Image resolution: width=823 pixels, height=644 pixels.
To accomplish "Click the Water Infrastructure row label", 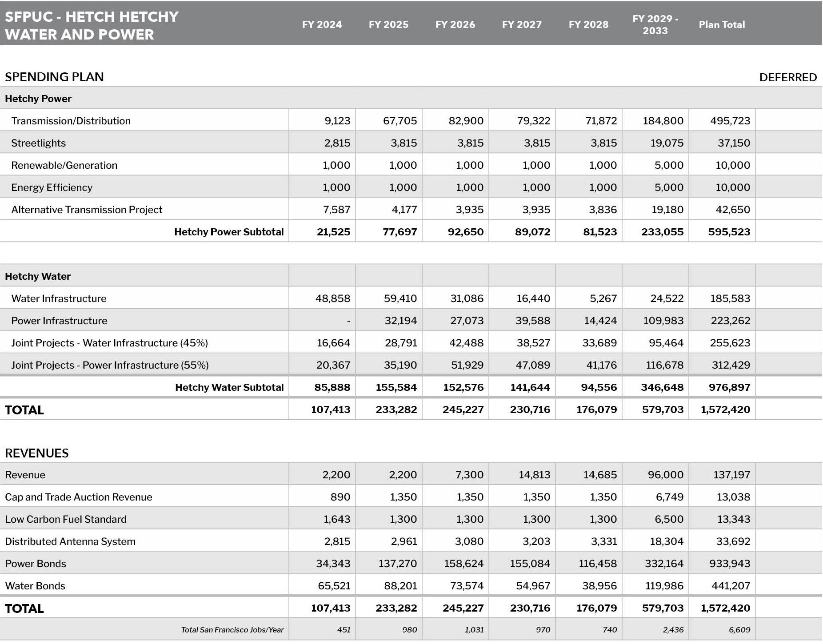I will tap(59, 298).
